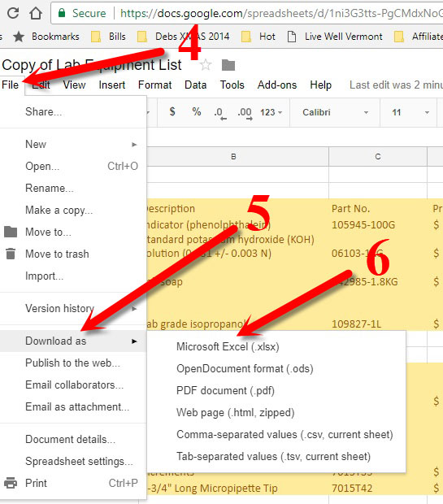Image resolution: width=443 pixels, height=504 pixels.
Task: Choose Make a copy...
Action: [73, 210]
